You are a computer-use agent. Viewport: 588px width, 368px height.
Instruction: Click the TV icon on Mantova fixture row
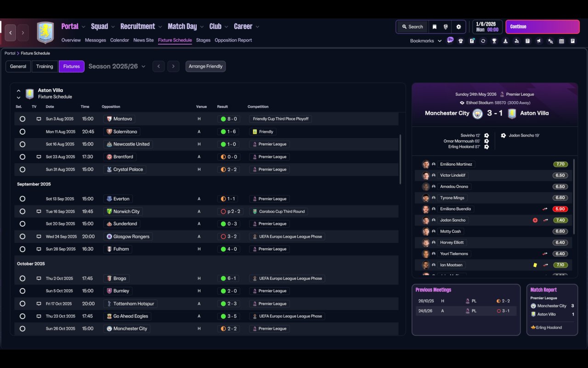tap(39, 119)
